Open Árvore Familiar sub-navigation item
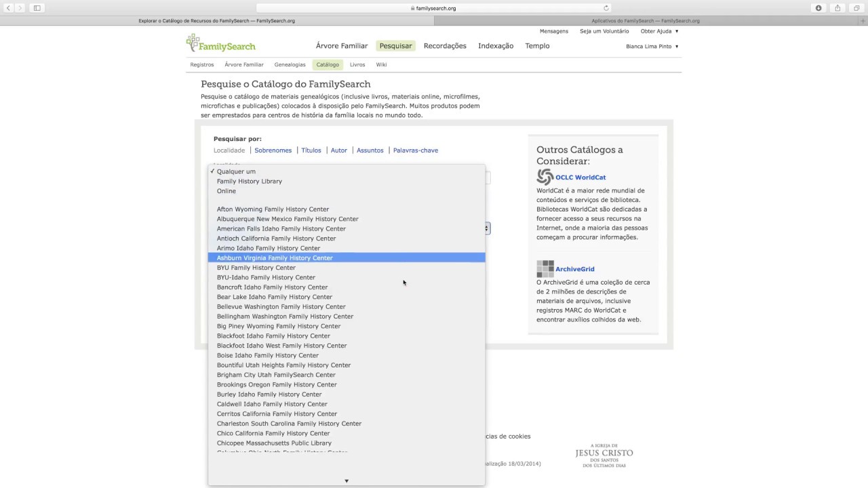 click(x=244, y=65)
